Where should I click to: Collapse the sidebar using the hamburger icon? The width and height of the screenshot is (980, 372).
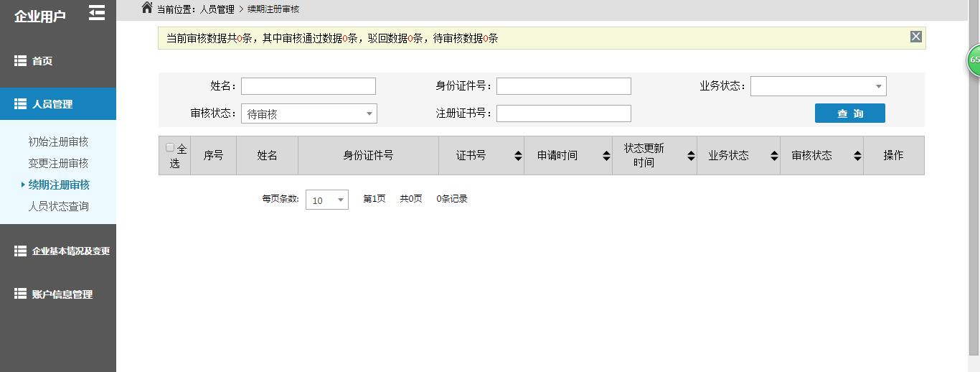(x=96, y=13)
